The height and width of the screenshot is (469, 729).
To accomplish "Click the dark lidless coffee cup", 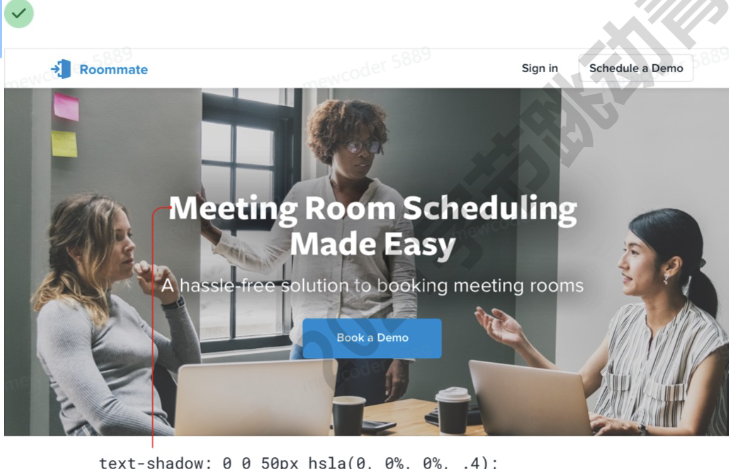I will point(349,416).
